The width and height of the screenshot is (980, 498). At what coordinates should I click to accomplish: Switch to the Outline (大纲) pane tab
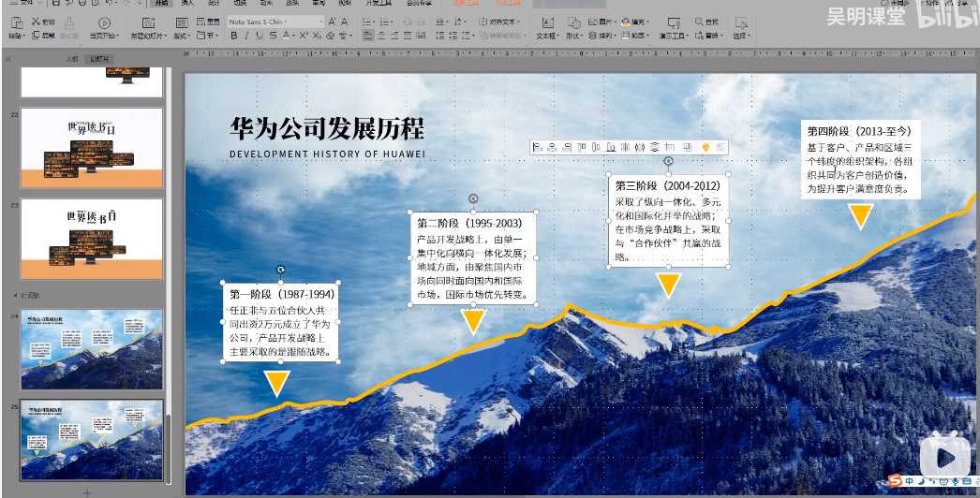click(x=71, y=59)
